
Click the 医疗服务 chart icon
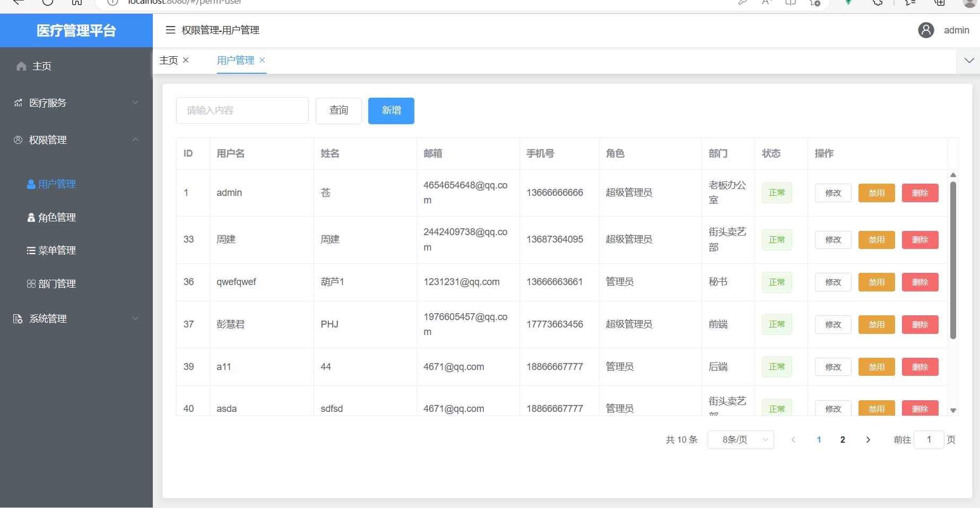tap(19, 103)
